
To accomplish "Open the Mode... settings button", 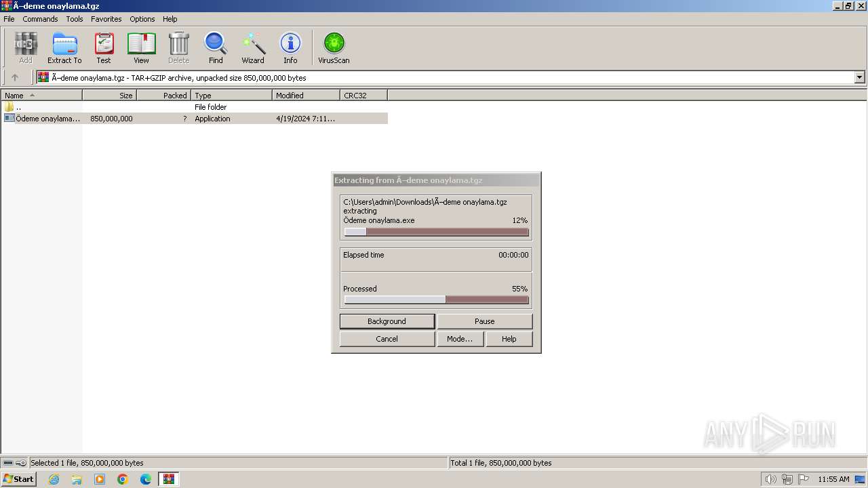I will 460,339.
